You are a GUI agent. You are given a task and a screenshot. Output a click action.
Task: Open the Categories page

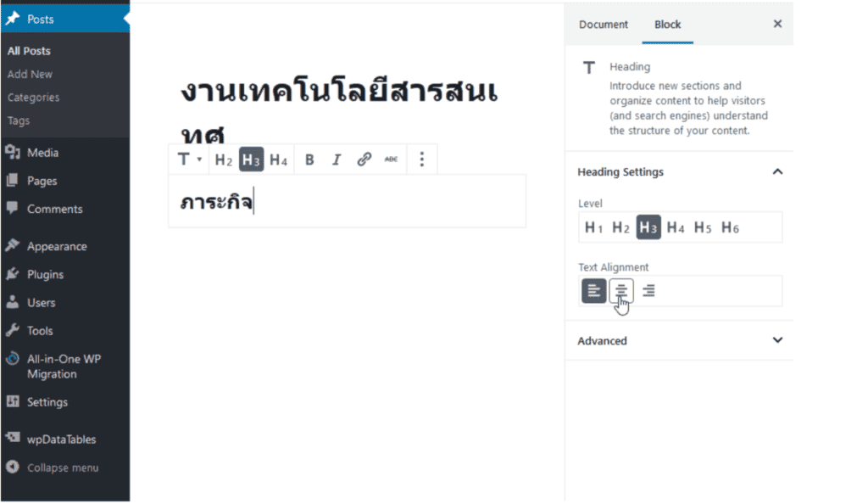tap(33, 97)
